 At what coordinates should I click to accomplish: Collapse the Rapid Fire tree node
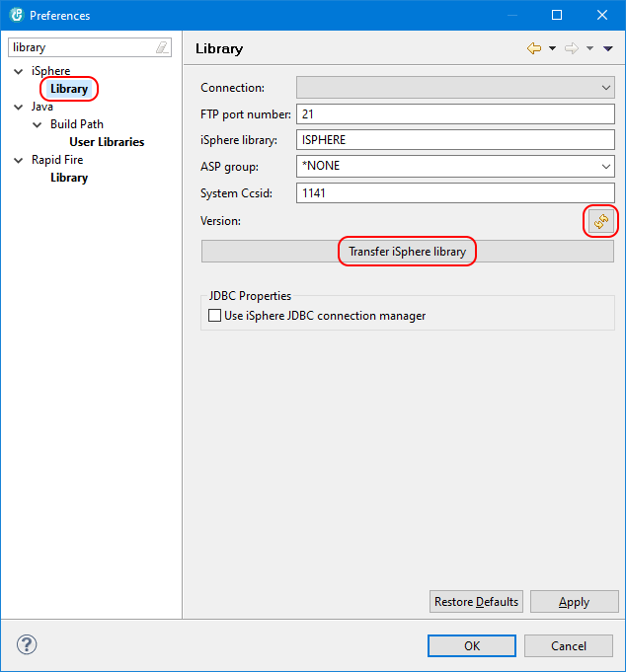19,160
